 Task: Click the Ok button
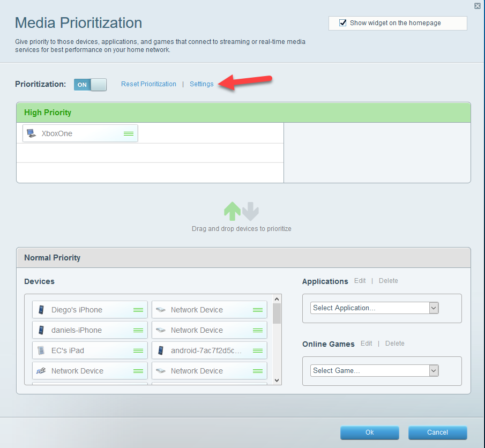(x=369, y=432)
